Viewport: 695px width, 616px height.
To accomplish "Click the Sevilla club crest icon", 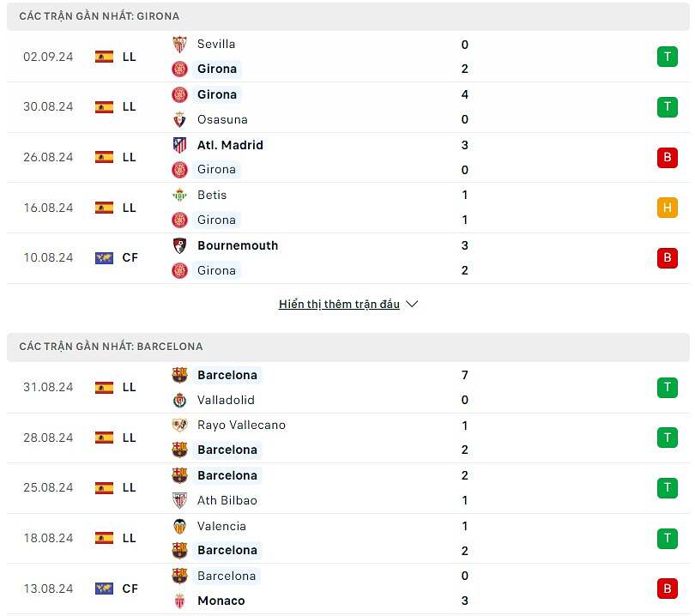I will click(x=179, y=44).
